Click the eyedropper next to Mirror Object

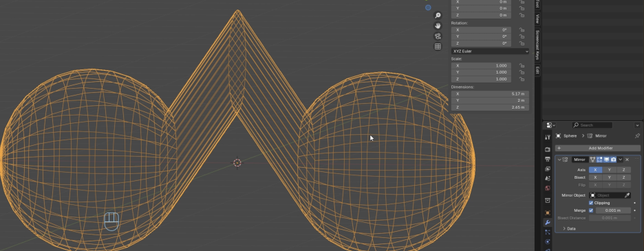tap(627, 195)
